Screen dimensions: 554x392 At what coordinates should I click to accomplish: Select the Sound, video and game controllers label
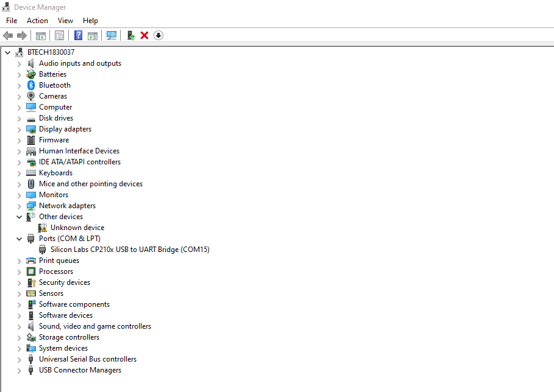pyautogui.click(x=95, y=326)
